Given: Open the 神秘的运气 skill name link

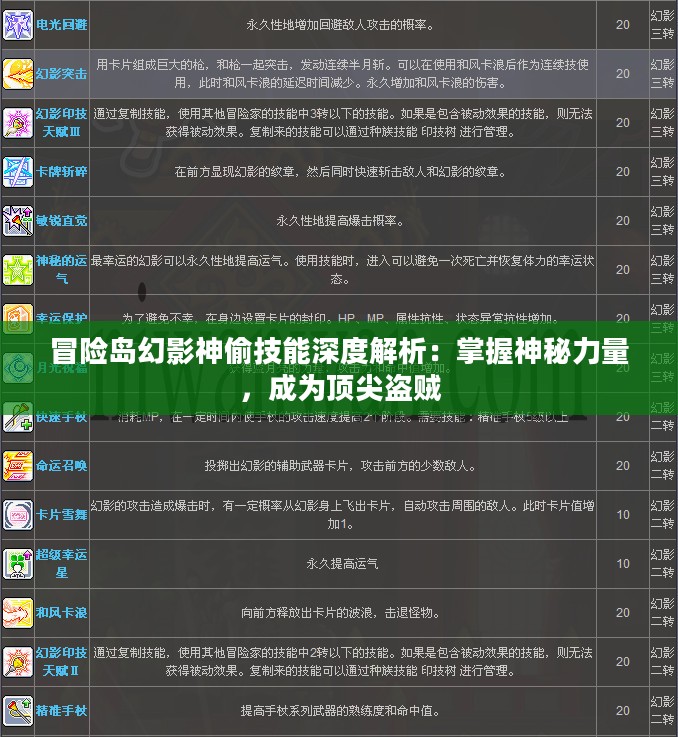Looking at the screenshot, I should point(62,270).
